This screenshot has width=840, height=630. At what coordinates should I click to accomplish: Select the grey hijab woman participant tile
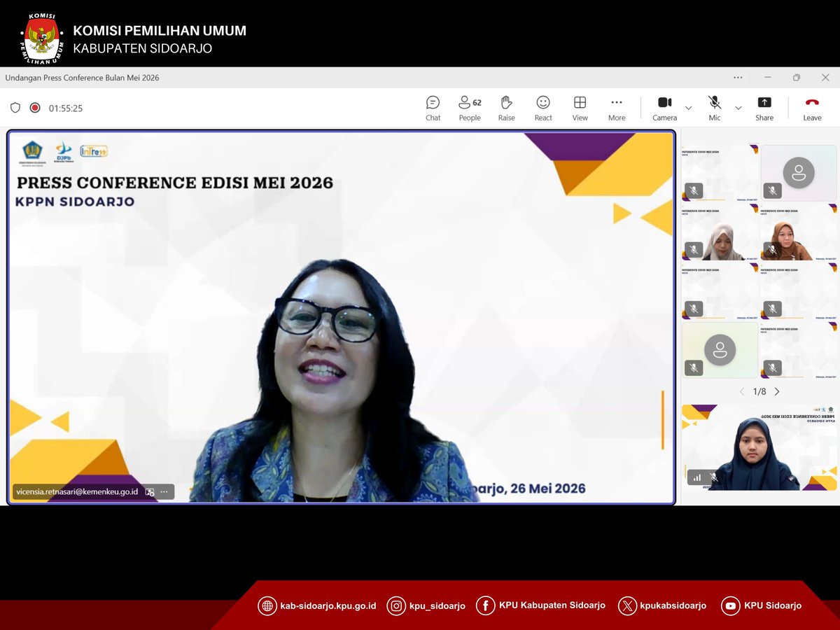(x=720, y=232)
